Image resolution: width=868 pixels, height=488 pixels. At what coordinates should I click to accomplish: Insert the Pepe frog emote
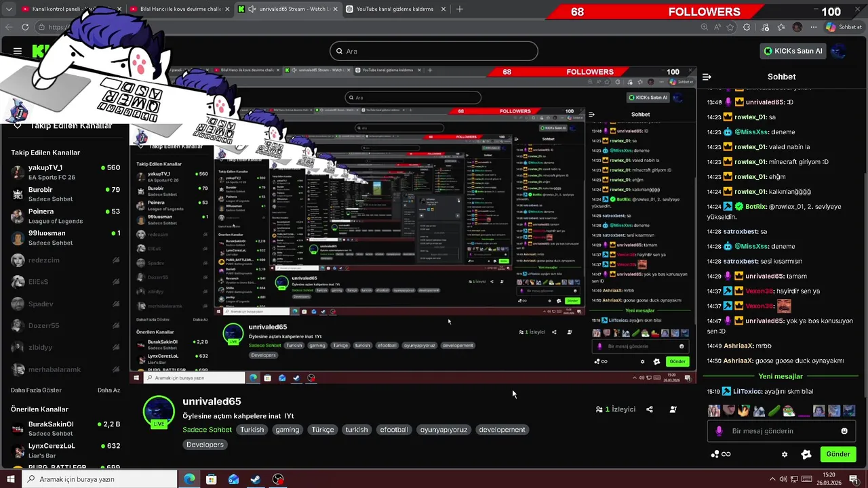pos(789,411)
